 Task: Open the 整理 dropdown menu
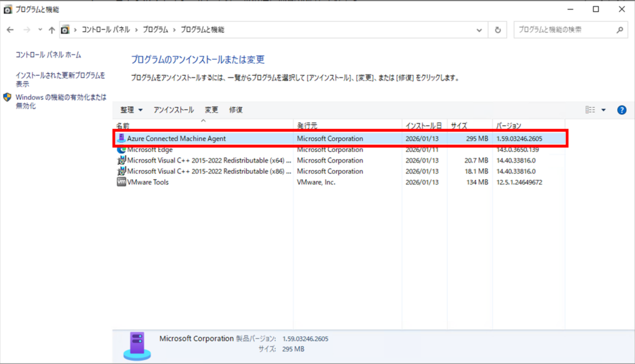click(x=131, y=110)
